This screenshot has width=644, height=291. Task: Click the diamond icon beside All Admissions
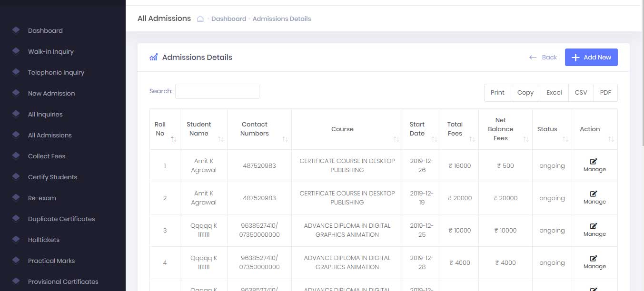click(16, 135)
